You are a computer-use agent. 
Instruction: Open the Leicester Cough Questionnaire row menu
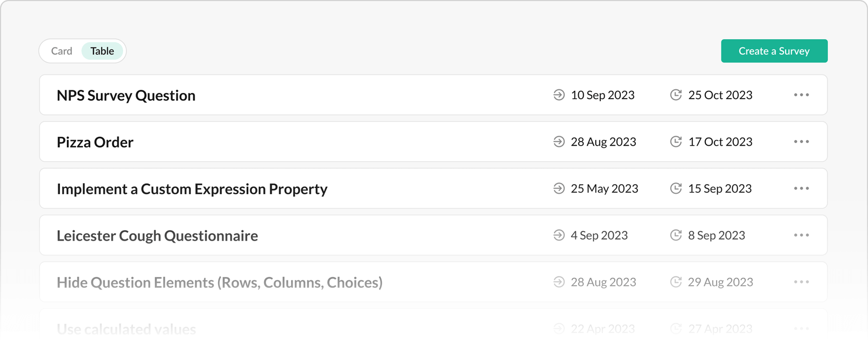pyautogui.click(x=802, y=235)
